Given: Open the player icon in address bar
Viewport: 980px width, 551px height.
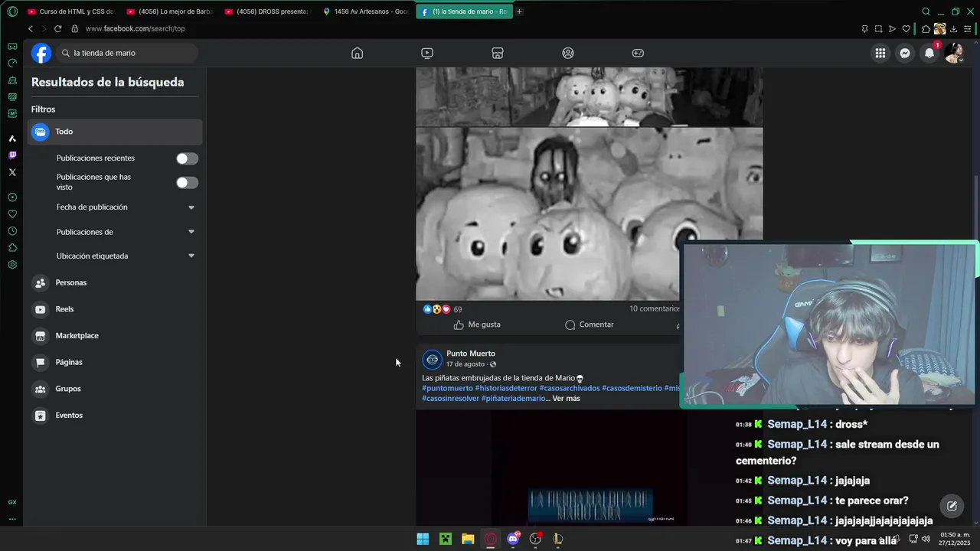Looking at the screenshot, I should coord(892,29).
